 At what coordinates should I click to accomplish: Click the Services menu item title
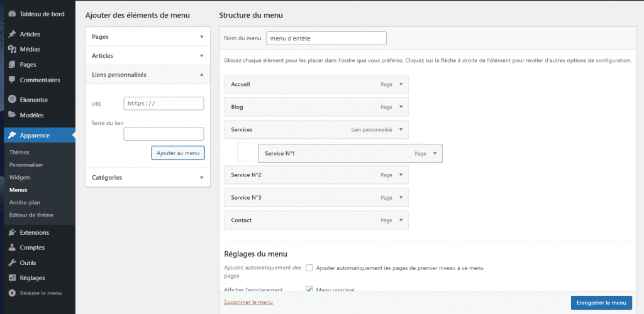(x=242, y=129)
